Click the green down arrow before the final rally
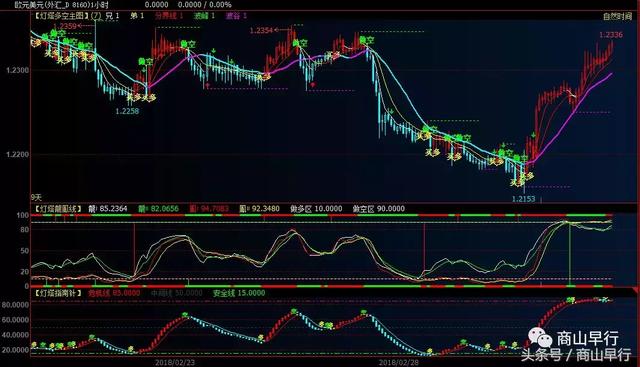This screenshot has width=640, height=367. [x=533, y=135]
